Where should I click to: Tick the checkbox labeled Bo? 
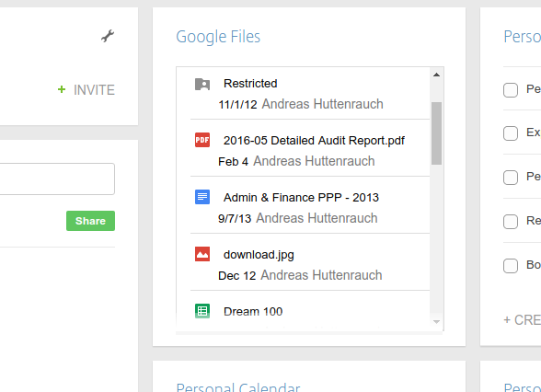click(511, 266)
